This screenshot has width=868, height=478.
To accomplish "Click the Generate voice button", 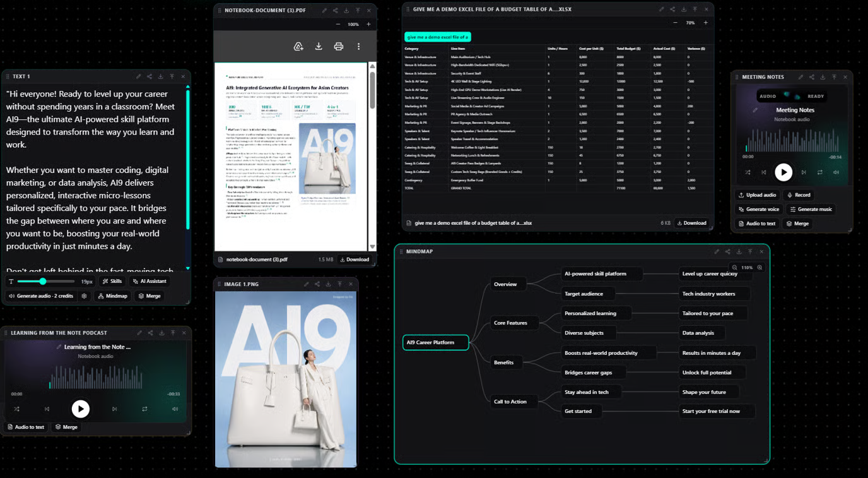I will [759, 209].
